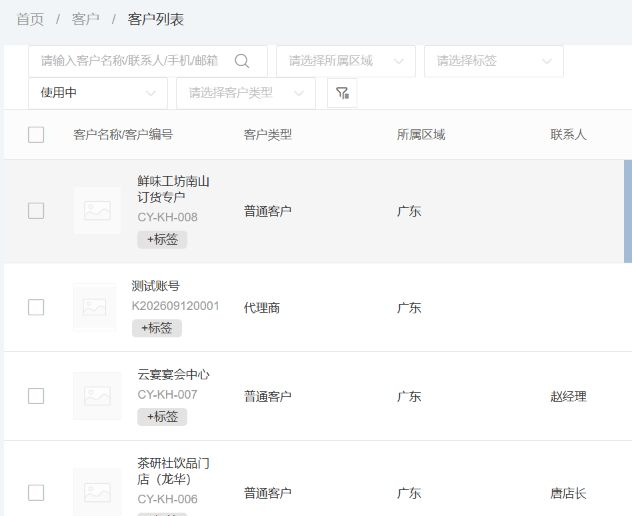This screenshot has width=632, height=516.
Task: Click contact 唐店长
Action: point(568,493)
